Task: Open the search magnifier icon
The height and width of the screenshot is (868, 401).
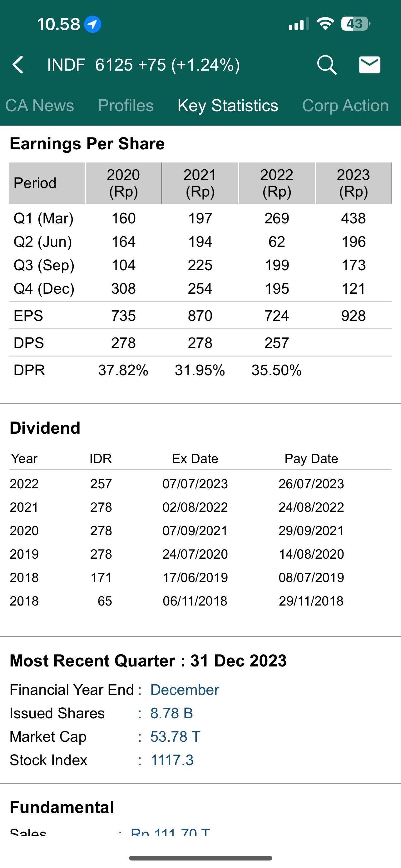Action: point(326,65)
